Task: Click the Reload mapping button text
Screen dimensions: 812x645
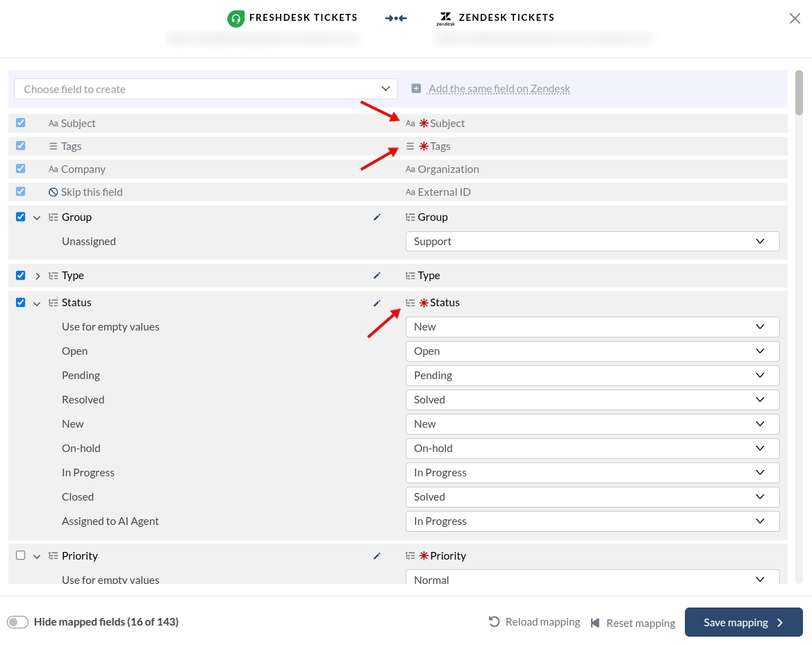Action: point(542,621)
